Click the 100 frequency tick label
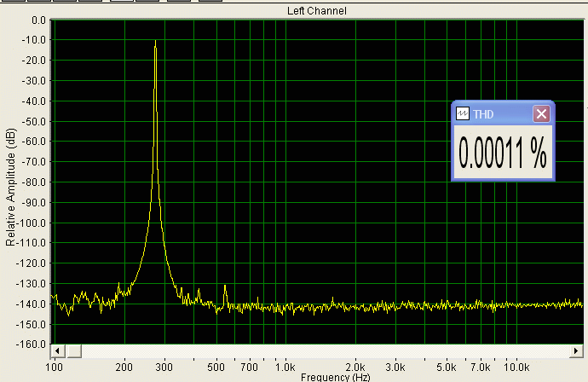588x382 pixels. point(54,367)
